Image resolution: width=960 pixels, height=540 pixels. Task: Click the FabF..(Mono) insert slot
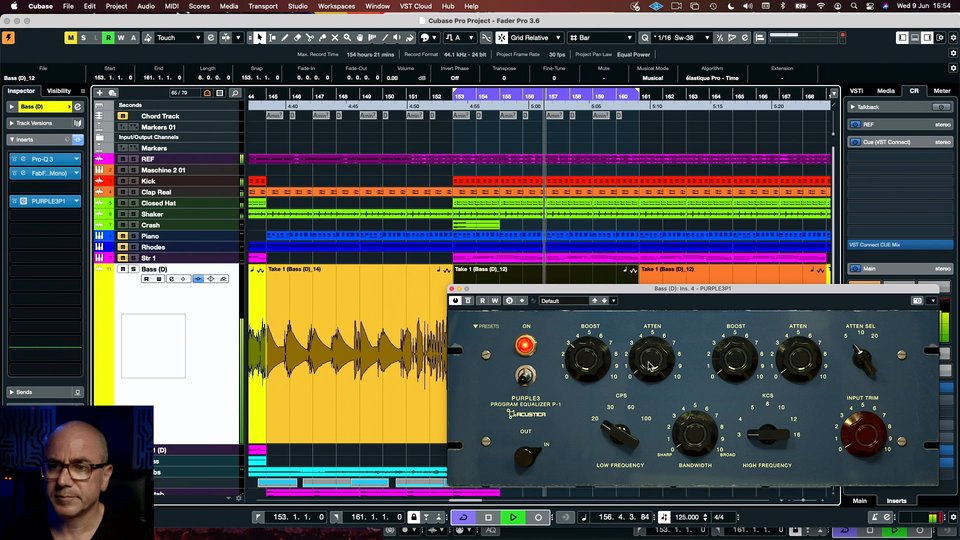tap(45, 173)
